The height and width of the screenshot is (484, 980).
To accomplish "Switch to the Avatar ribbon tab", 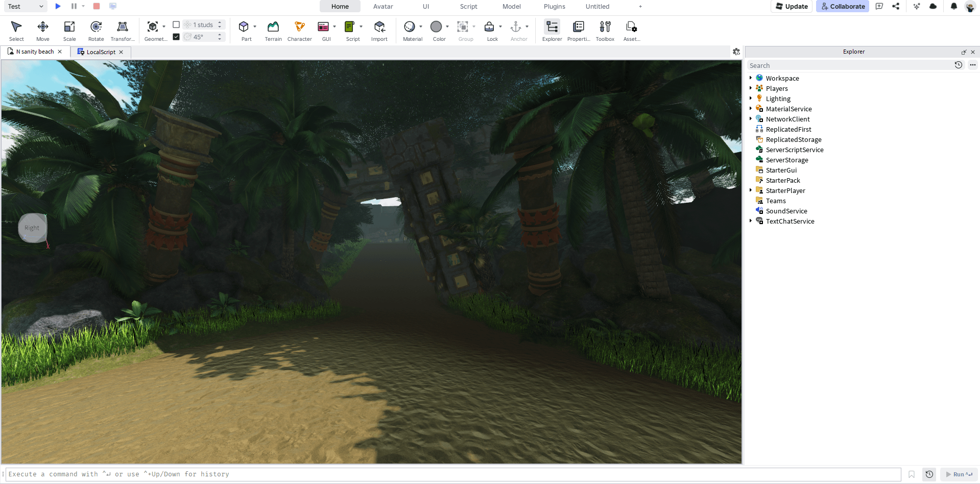I will coord(383,7).
